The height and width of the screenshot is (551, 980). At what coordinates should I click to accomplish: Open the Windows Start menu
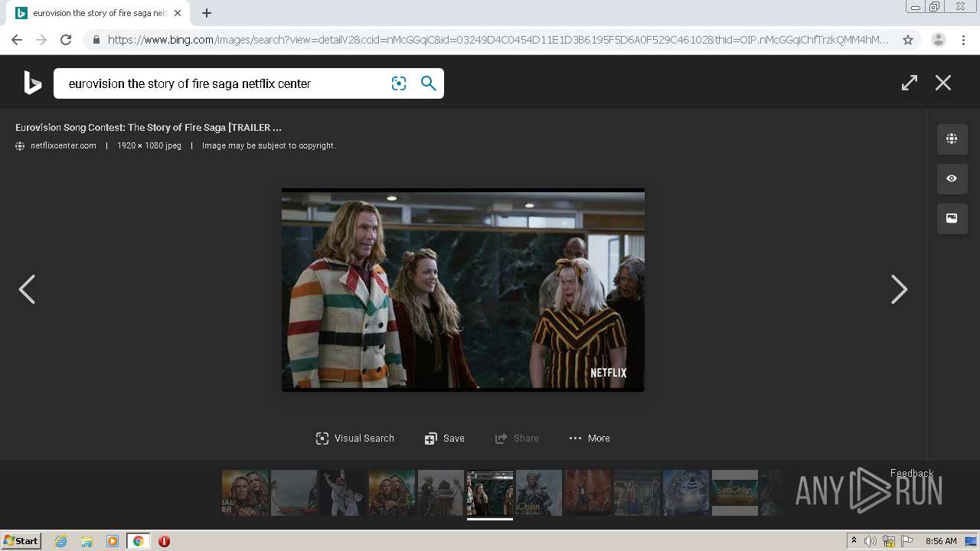pos(21,541)
